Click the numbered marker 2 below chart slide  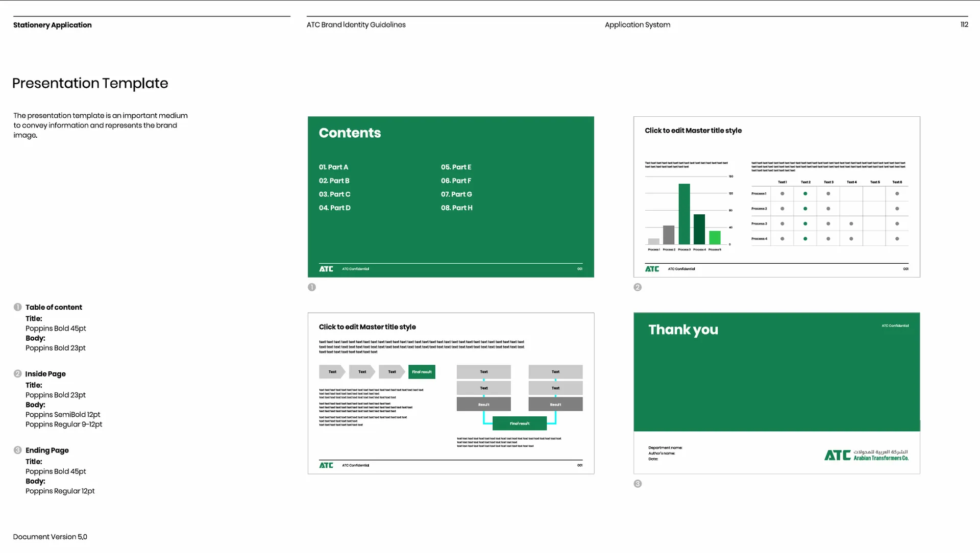tap(638, 287)
